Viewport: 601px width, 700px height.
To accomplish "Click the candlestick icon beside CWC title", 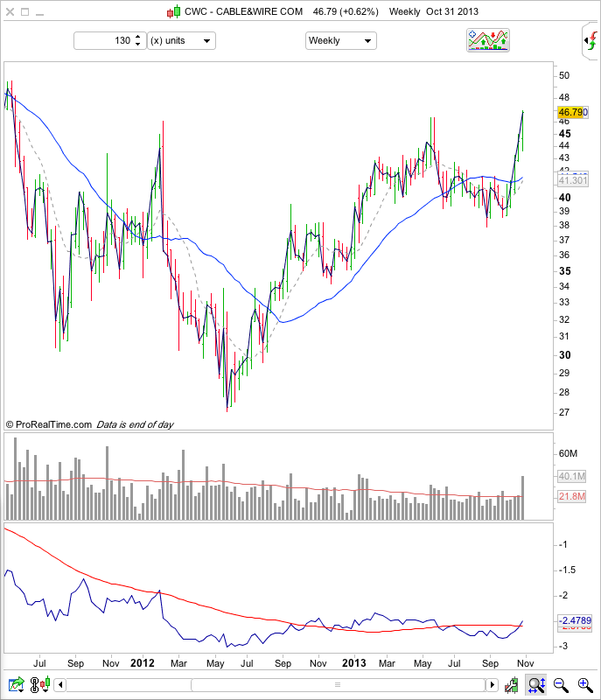I will pos(173,12).
